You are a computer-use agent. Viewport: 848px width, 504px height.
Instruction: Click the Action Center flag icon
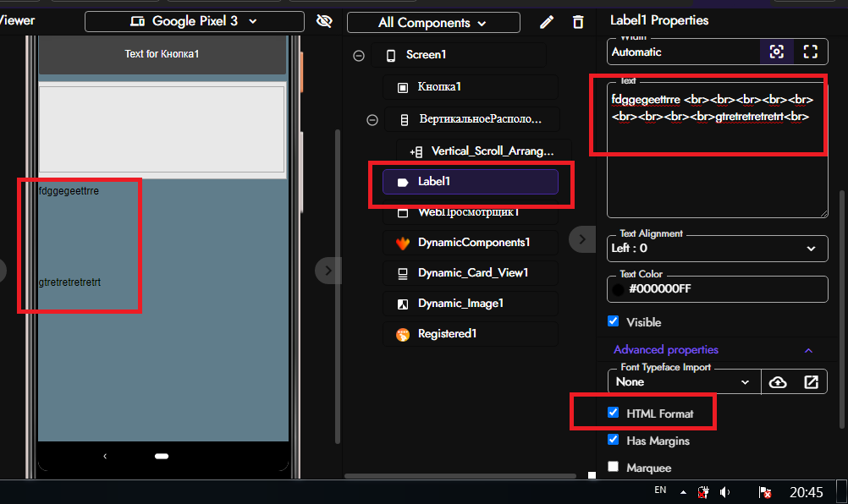(765, 492)
